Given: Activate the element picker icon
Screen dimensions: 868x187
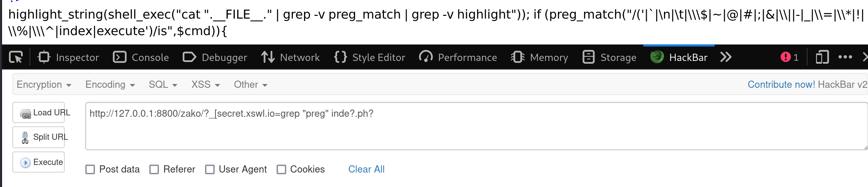Looking at the screenshot, I should pos(16,57).
